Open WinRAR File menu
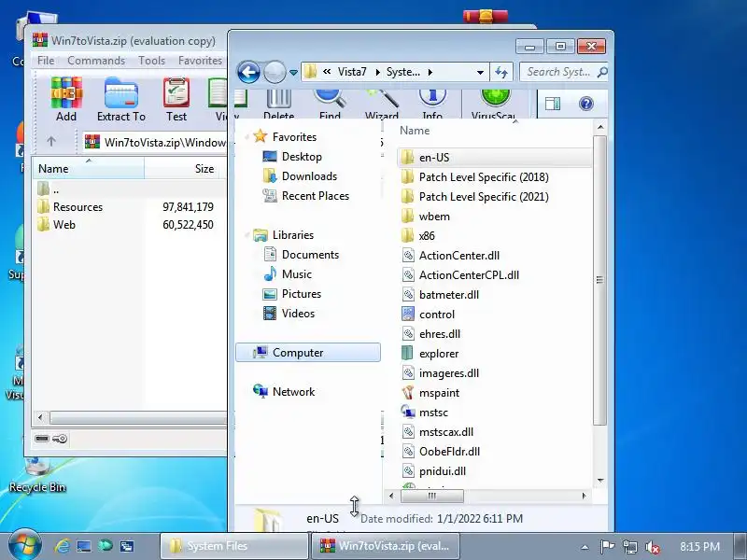Screen dimensions: 747x560 pyautogui.click(x=46, y=61)
